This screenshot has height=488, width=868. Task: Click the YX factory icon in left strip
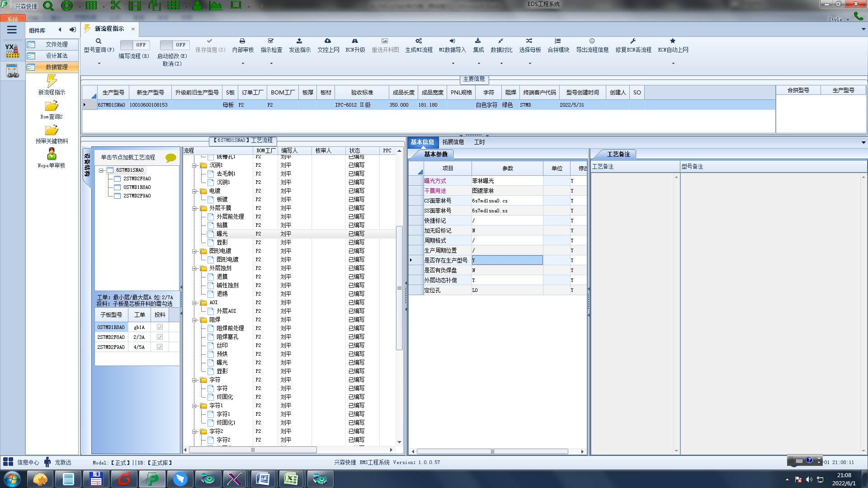coord(12,50)
